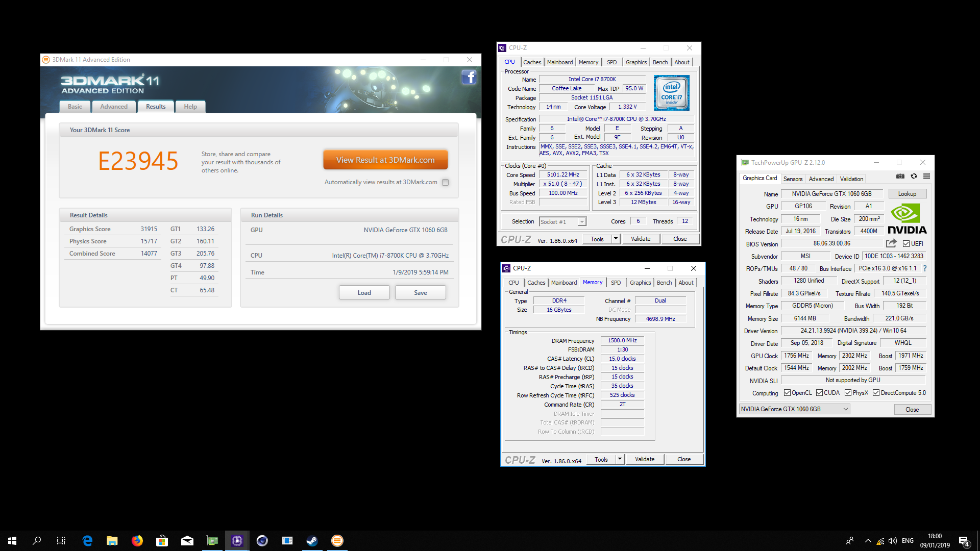Open the Mail app from the taskbar
Image resolution: width=980 pixels, height=551 pixels.
click(x=187, y=541)
